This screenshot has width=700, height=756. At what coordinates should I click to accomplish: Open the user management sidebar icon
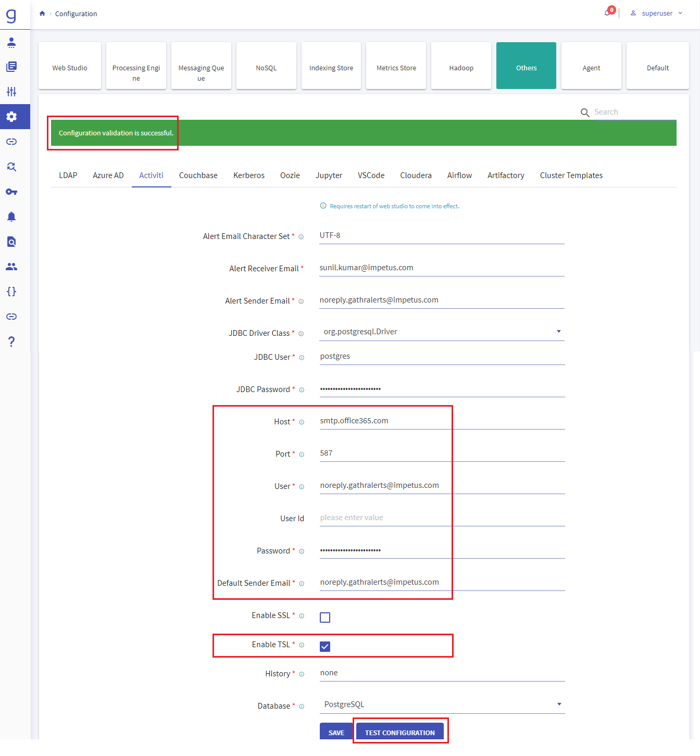(x=11, y=43)
